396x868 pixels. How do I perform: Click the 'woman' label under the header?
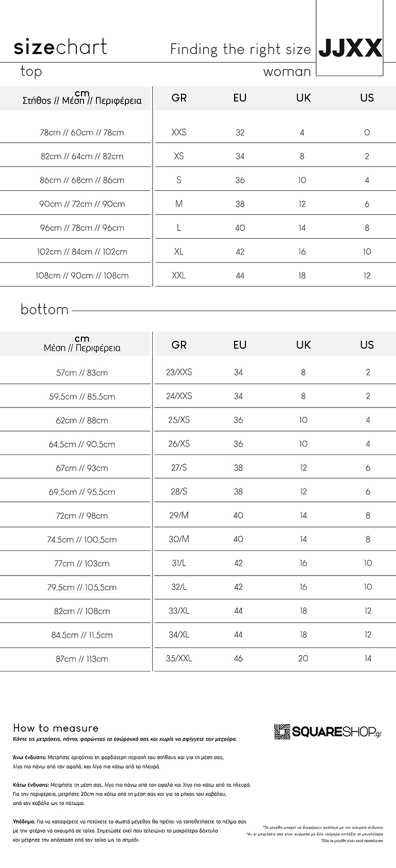pyautogui.click(x=287, y=72)
